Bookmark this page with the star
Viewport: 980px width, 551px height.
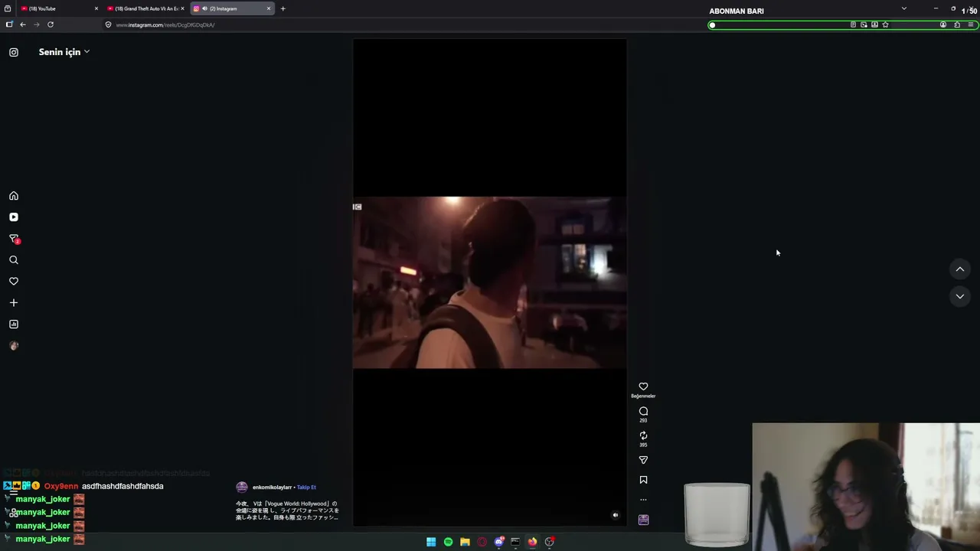click(x=885, y=24)
